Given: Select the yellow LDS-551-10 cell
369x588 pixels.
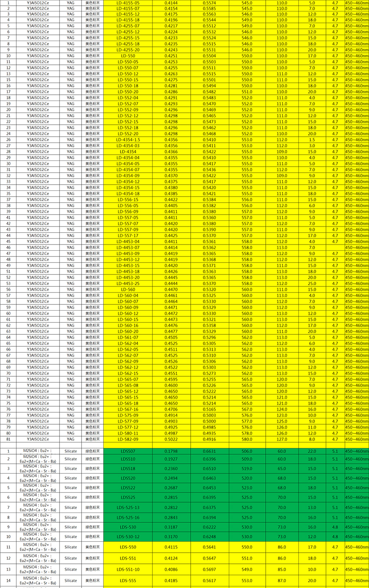Looking at the screenshot, I should pos(128,570).
